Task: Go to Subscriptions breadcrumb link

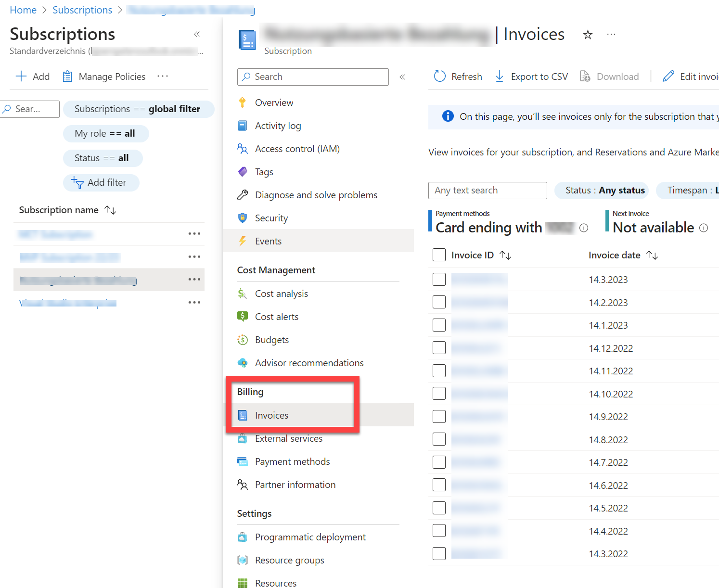Action: pyautogui.click(x=82, y=10)
